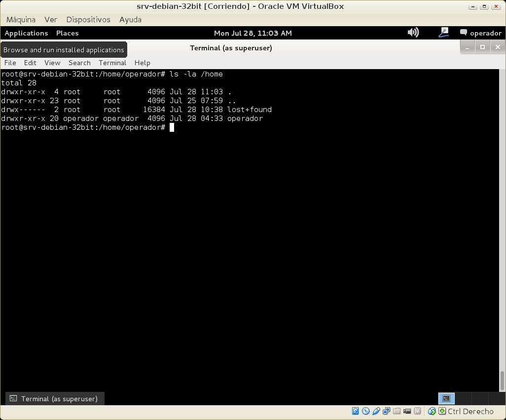Open the Applications menu
The image size is (506, 420).
click(x=26, y=33)
